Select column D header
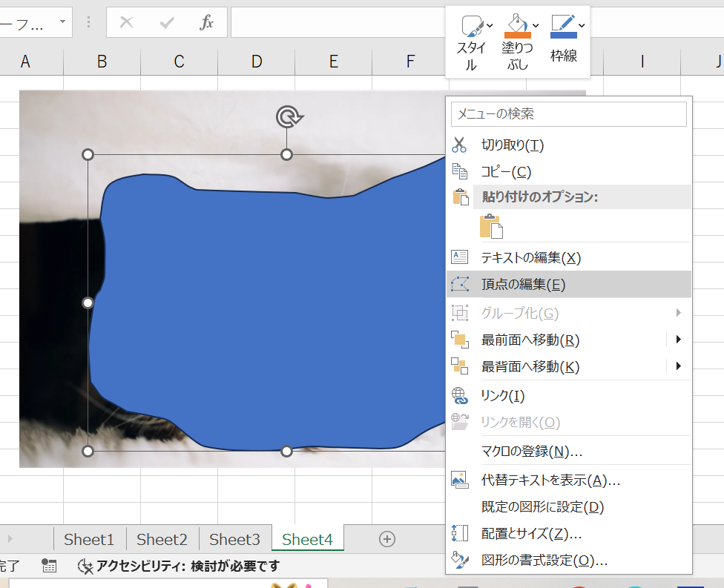The image size is (724, 588). click(x=256, y=62)
